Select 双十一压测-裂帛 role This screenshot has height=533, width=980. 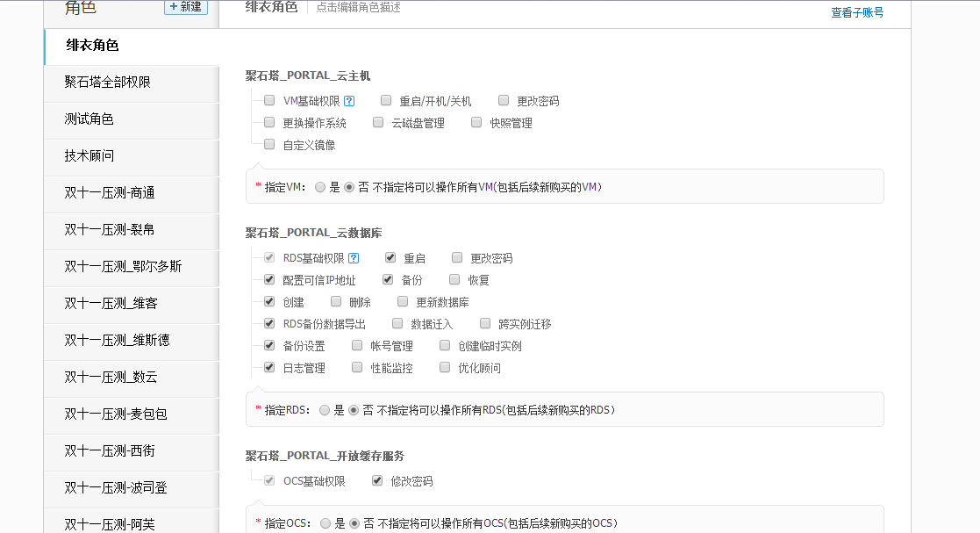tap(132, 230)
